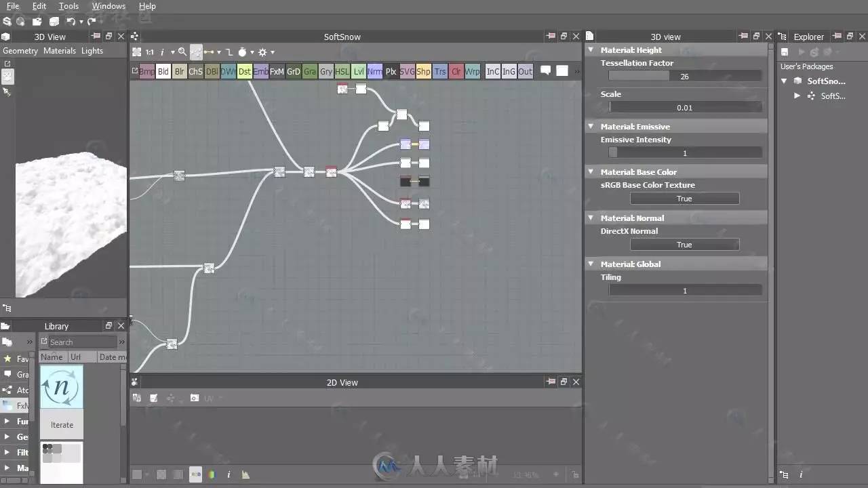Click the undo arrow icon
868x488 pixels.
(x=71, y=22)
